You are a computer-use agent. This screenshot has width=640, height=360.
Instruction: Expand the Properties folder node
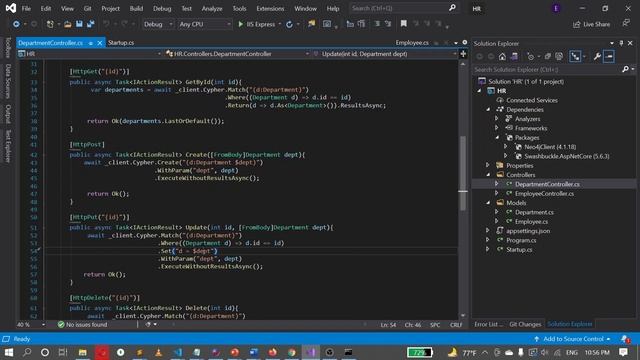[488, 165]
